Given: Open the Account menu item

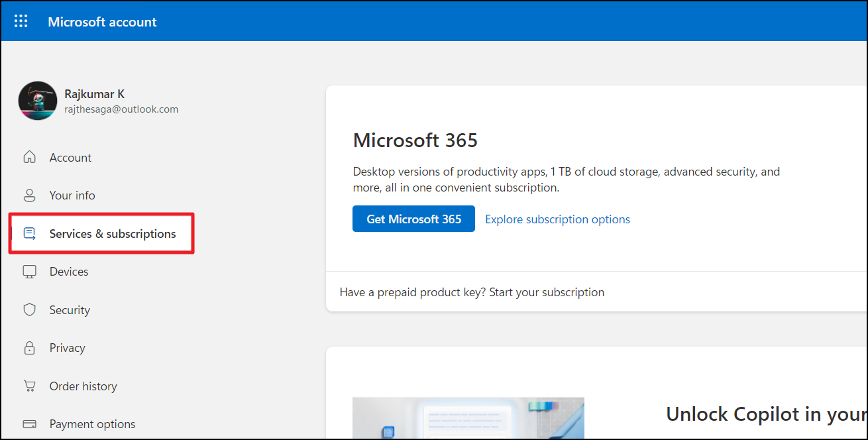Looking at the screenshot, I should coord(70,158).
